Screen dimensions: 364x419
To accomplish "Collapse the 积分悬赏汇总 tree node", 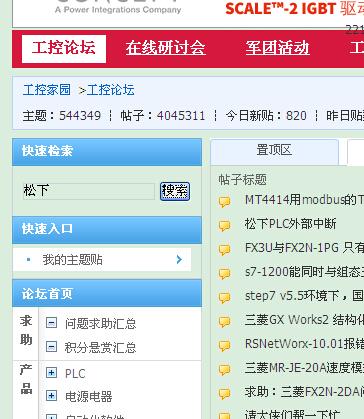I will click(51, 347).
